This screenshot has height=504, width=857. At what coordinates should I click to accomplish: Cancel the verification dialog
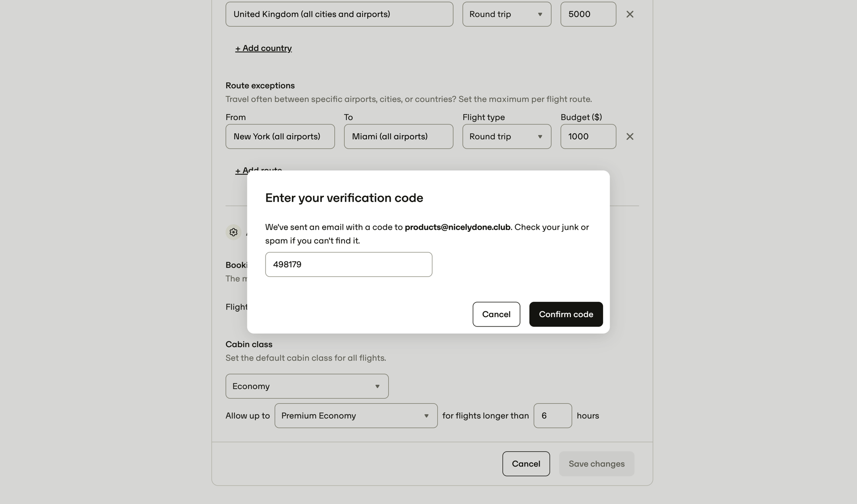(496, 314)
